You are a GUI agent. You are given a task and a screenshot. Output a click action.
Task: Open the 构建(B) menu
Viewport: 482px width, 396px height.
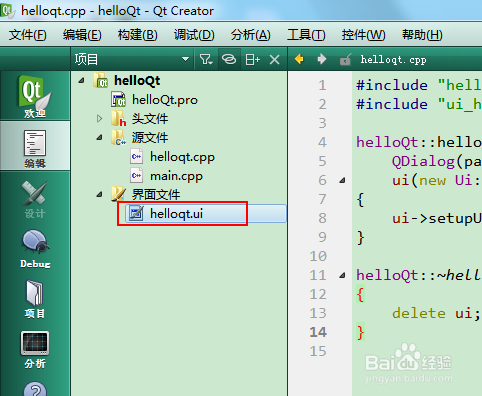tap(137, 35)
